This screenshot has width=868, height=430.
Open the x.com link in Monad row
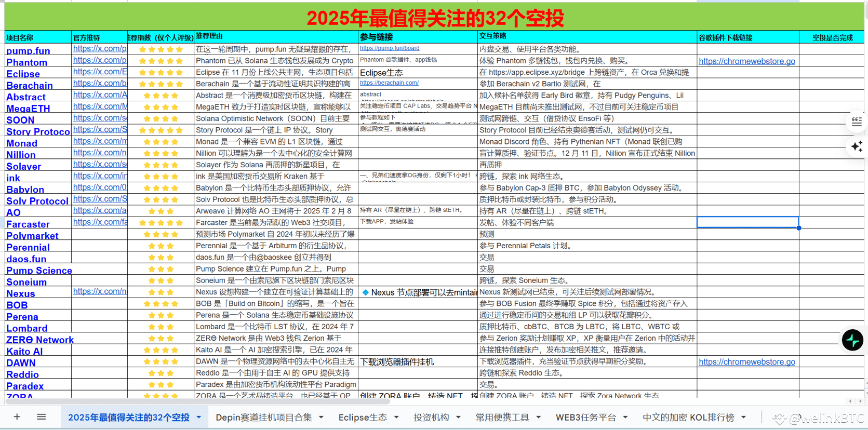[x=100, y=141]
